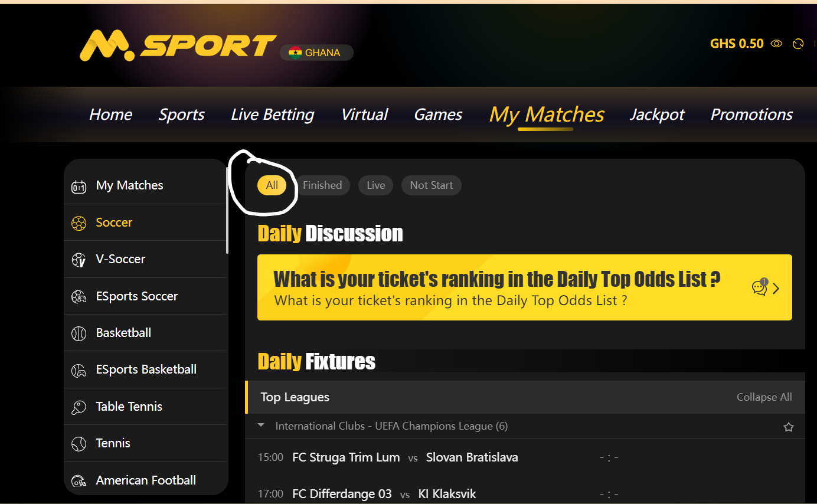Click the MSport logo
The width and height of the screenshot is (817, 504).
click(178, 46)
